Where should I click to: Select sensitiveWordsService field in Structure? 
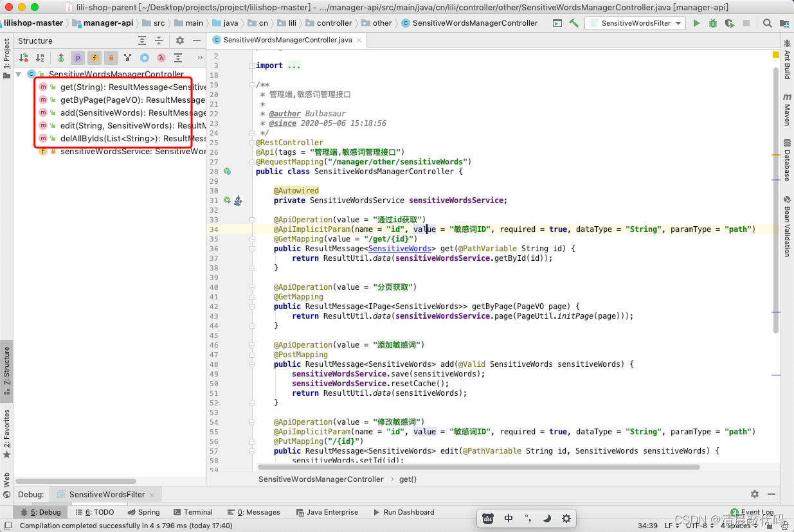tap(122, 152)
